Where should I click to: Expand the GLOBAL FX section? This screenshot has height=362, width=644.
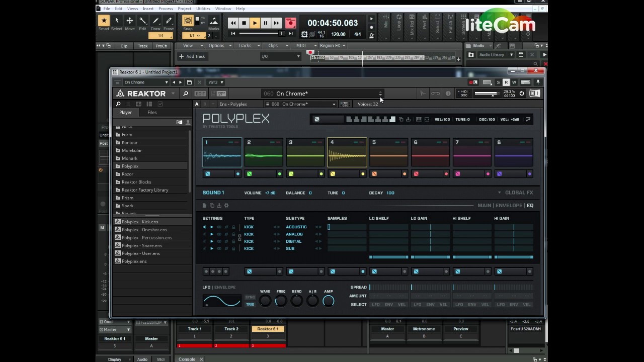(516, 193)
